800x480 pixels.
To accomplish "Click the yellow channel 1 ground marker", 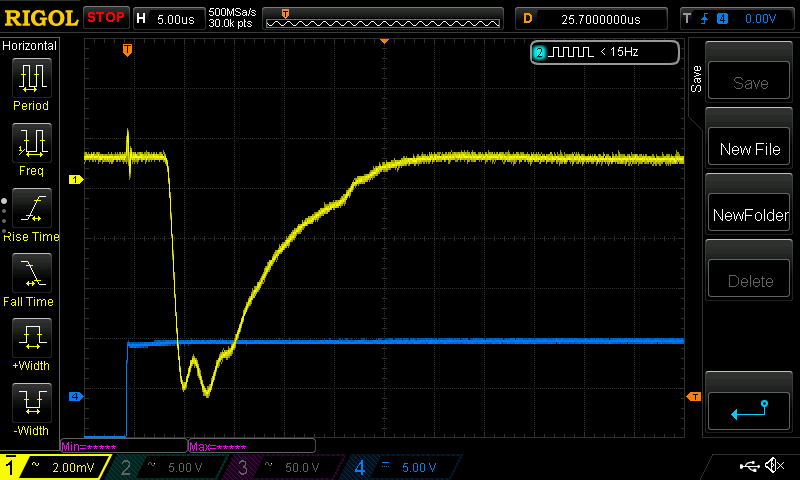I will click(76, 180).
